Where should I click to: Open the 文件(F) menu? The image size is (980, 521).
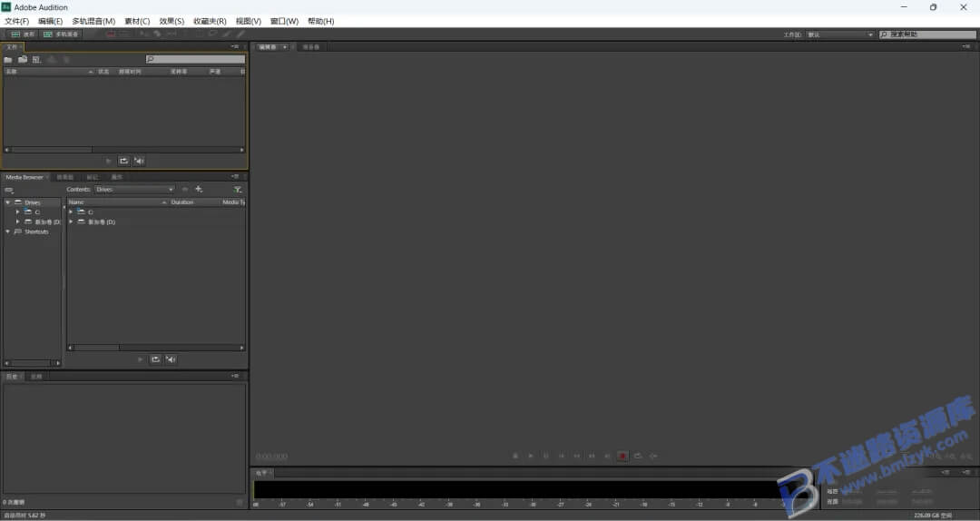tap(17, 21)
